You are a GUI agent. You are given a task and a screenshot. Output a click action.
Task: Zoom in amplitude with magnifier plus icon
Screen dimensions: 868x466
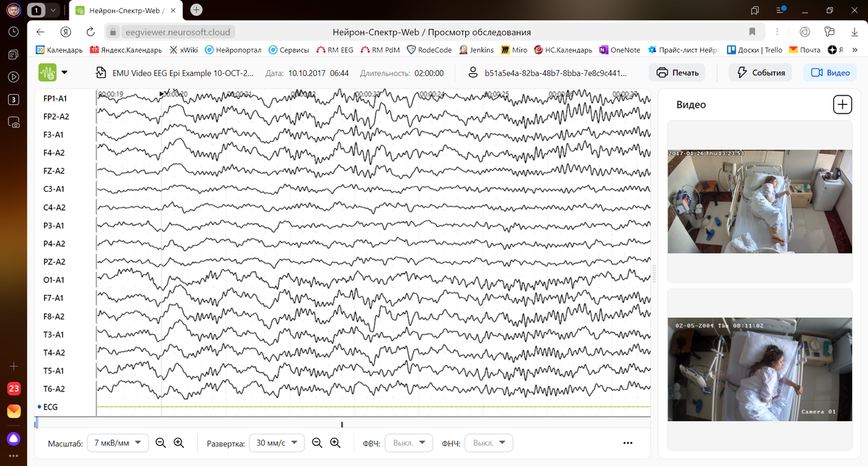point(178,442)
